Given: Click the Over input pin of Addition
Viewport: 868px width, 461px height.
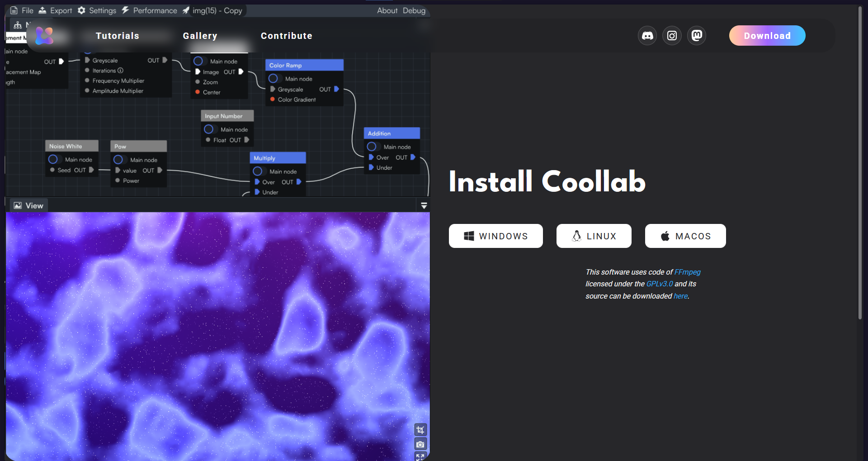Looking at the screenshot, I should click(371, 157).
